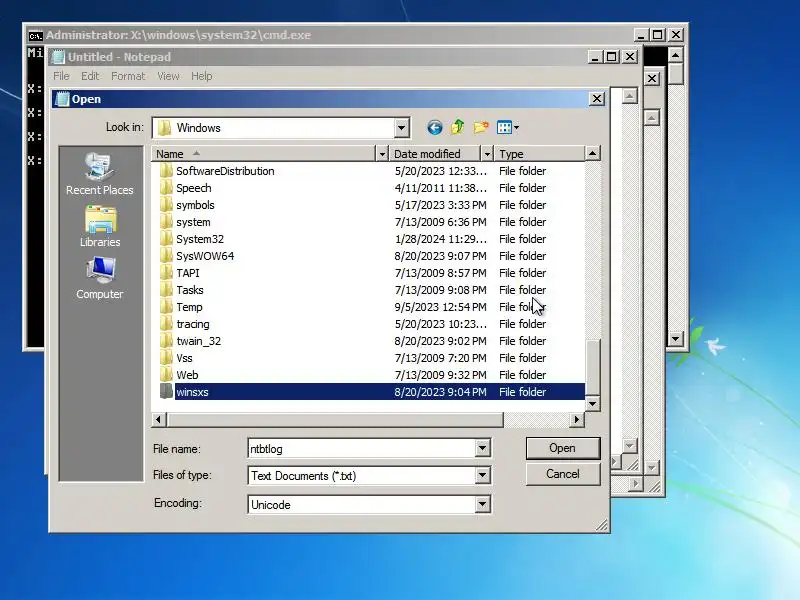Open Notepad's File menu
Screen dimensions: 800x600
coord(61,76)
